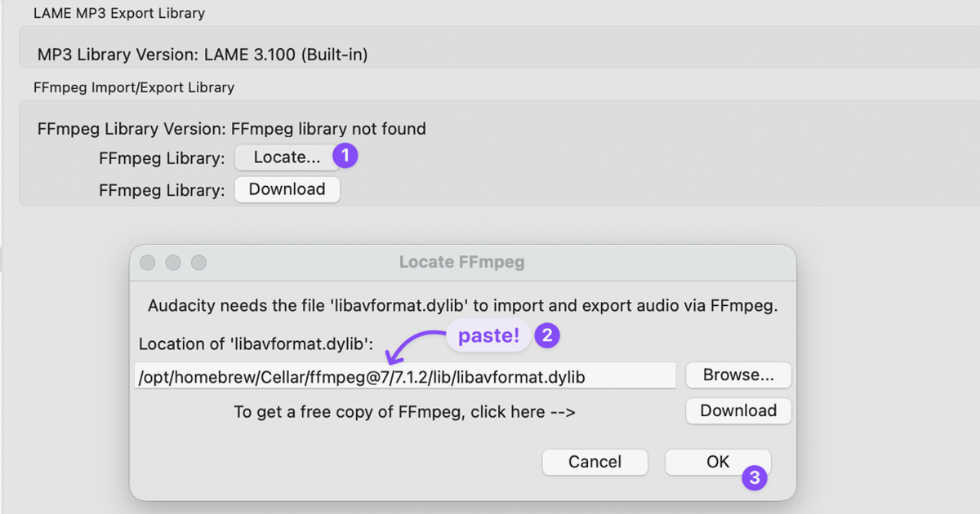Click the purple step 2 badge
The height and width of the screenshot is (514, 980).
click(x=546, y=335)
